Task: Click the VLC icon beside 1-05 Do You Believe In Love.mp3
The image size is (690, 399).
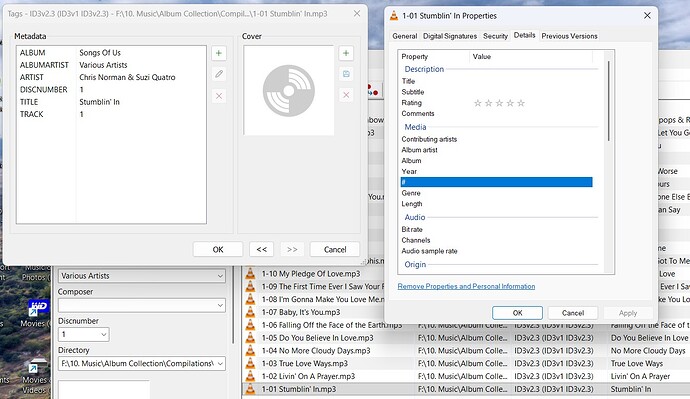Action: click(x=250, y=338)
